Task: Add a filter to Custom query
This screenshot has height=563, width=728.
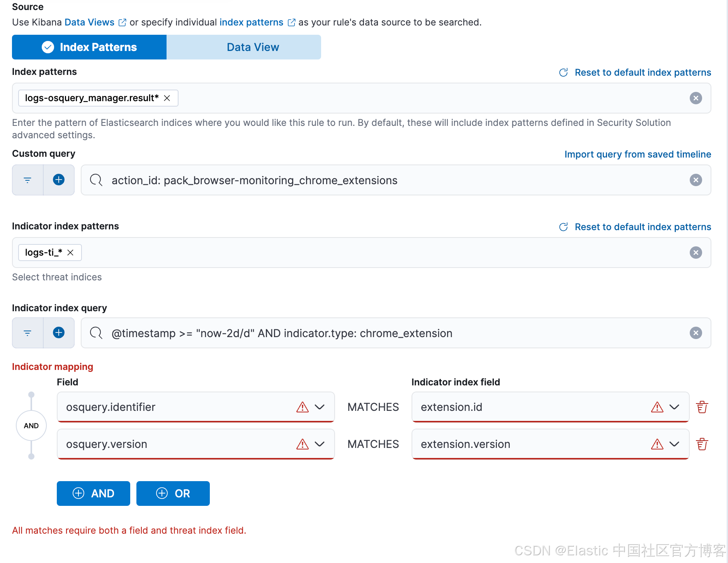Action: click(59, 180)
